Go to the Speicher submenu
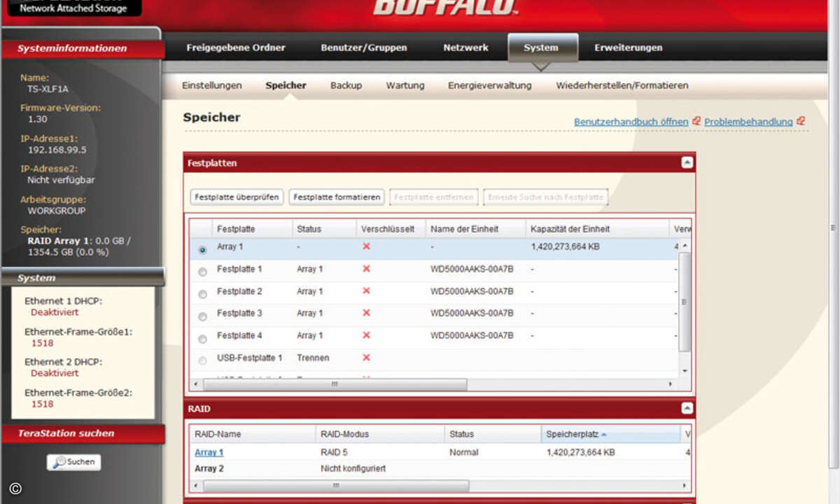 [x=286, y=85]
